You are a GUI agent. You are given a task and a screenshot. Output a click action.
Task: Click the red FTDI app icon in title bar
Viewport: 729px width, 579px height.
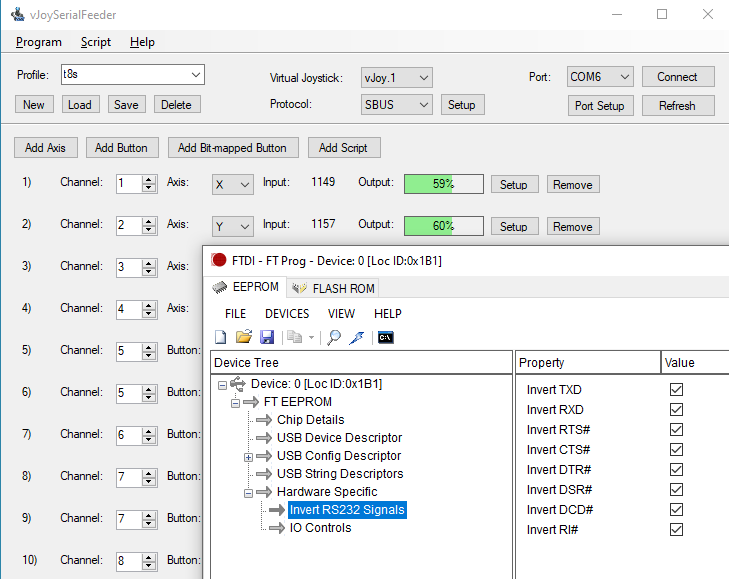coord(218,261)
